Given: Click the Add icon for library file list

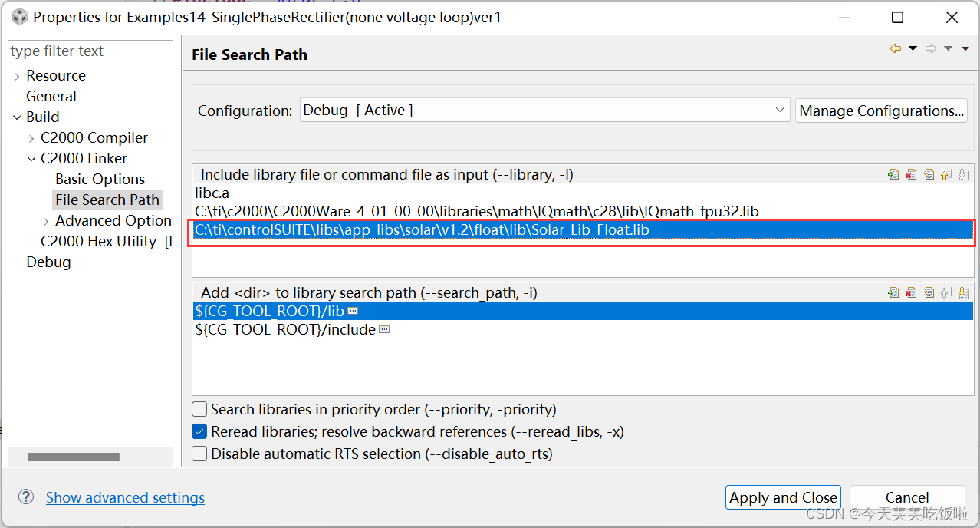Looking at the screenshot, I should pos(893,175).
